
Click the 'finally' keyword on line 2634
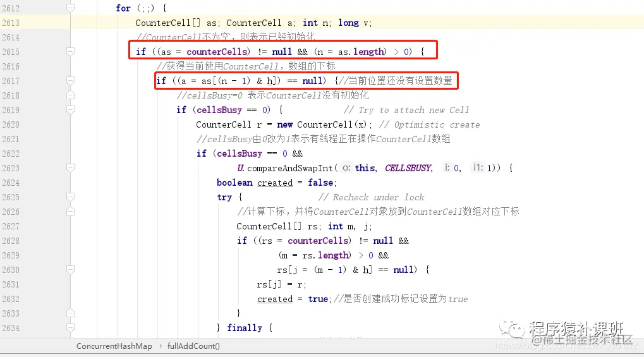pos(245,328)
